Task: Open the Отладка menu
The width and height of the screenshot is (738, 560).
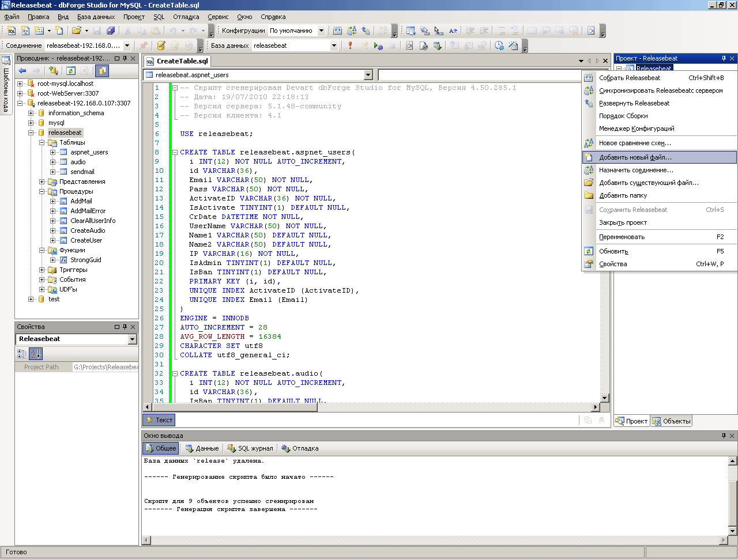Action: tap(186, 17)
